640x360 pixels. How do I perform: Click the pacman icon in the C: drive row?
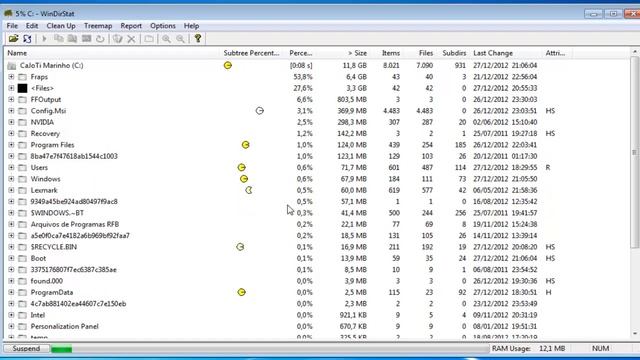228,65
